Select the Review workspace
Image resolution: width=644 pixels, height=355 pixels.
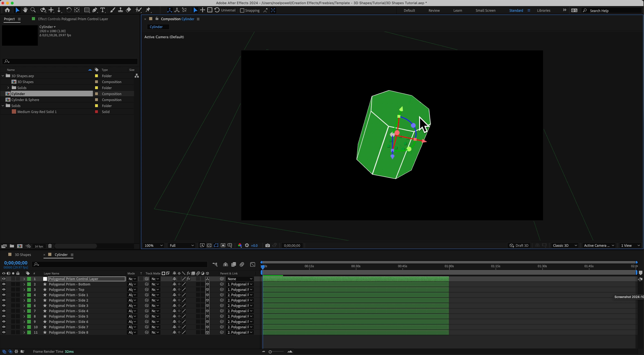point(434,11)
